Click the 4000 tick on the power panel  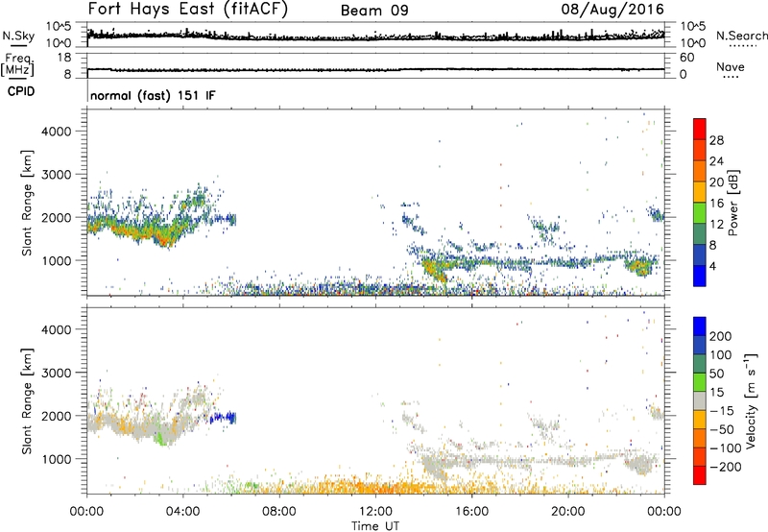click(x=57, y=132)
